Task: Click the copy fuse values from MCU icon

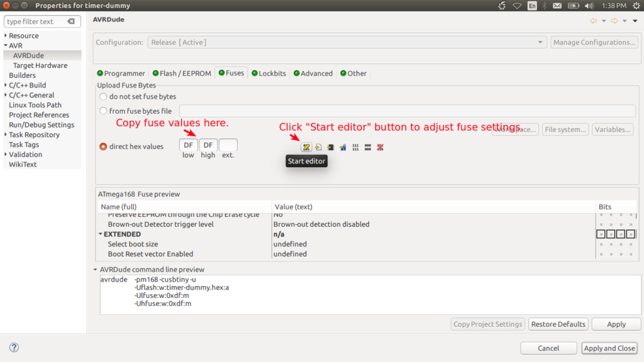Action: [x=341, y=146]
